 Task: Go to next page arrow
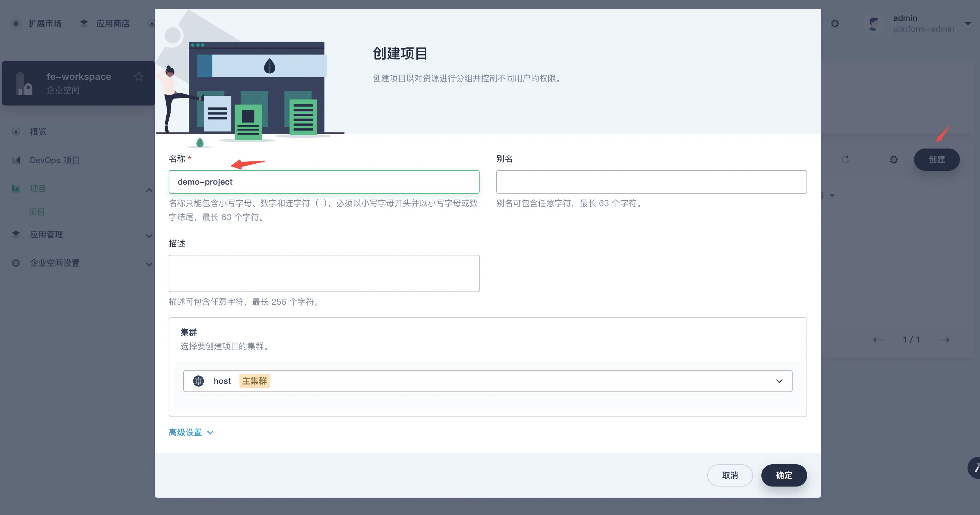pyautogui.click(x=945, y=340)
